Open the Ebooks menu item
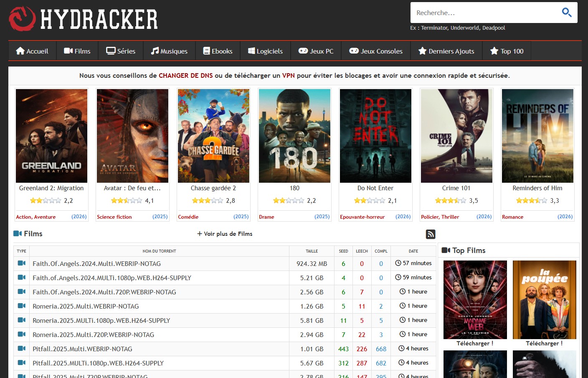 click(218, 51)
